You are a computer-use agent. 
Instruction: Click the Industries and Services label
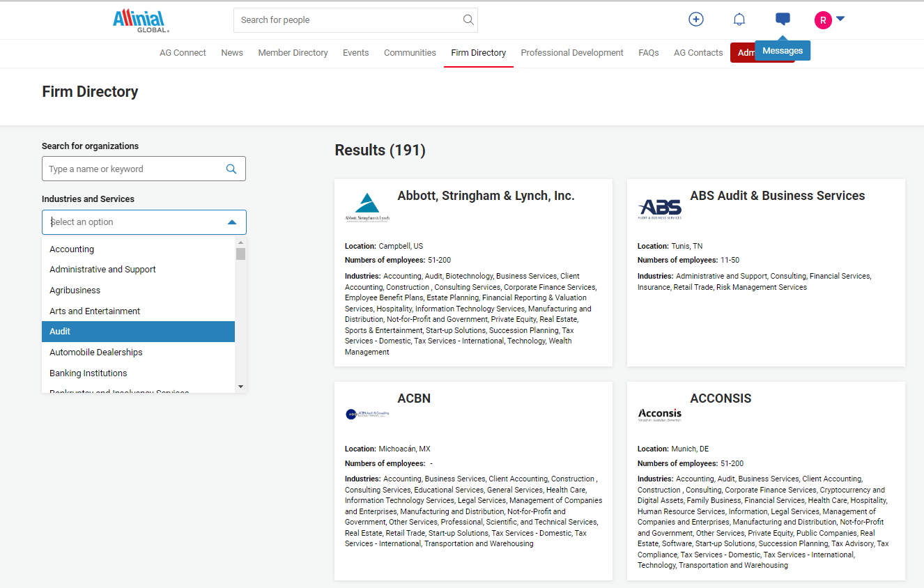88,199
